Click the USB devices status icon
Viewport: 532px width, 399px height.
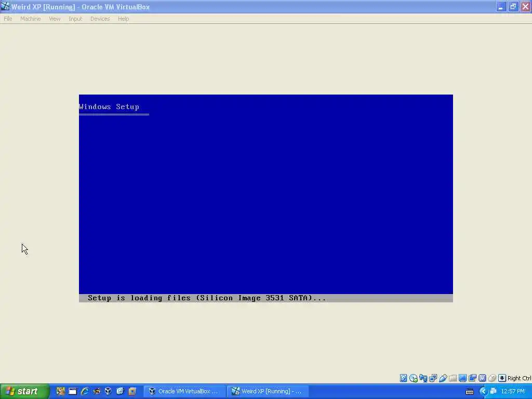click(443, 378)
